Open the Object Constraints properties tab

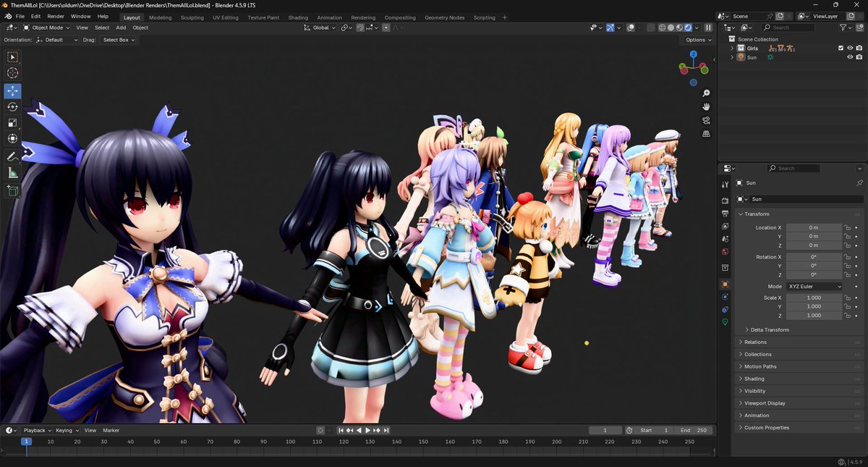[725, 309]
